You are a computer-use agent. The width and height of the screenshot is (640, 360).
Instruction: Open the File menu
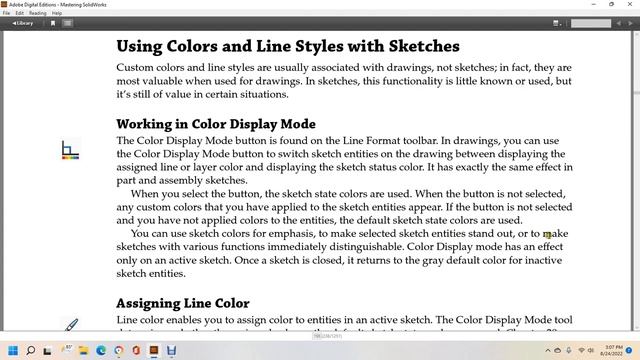[x=6, y=13]
